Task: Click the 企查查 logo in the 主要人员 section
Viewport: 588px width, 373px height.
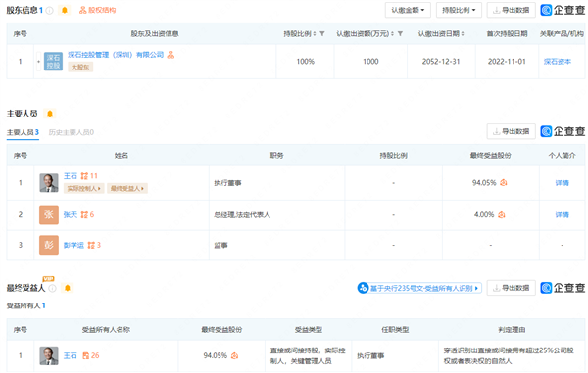Action: (563, 131)
